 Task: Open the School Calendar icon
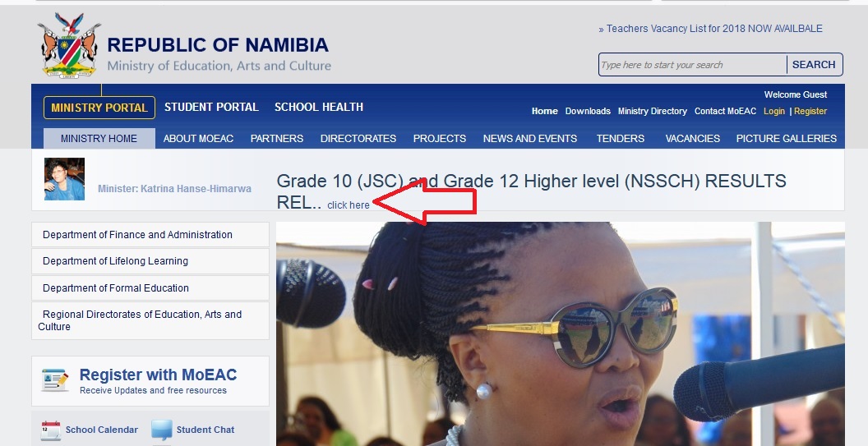click(x=50, y=430)
